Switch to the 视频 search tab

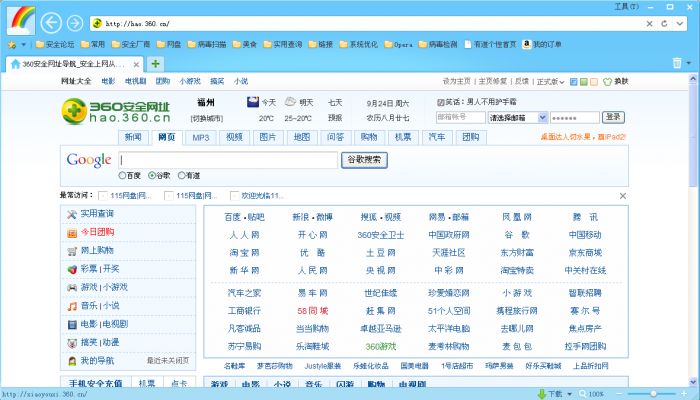[234, 138]
